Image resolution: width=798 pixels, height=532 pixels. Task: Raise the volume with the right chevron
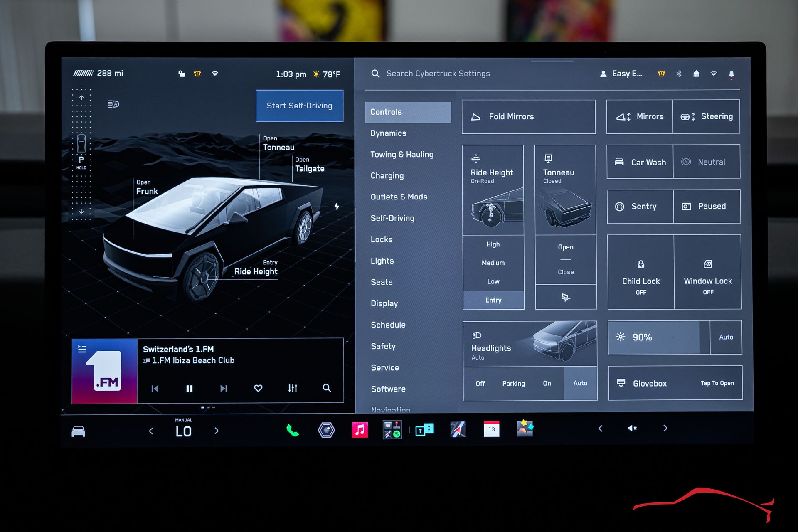point(665,428)
